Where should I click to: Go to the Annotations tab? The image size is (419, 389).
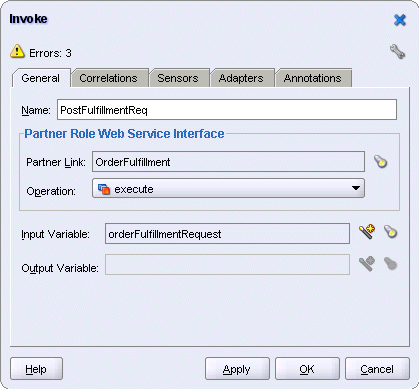point(313,78)
